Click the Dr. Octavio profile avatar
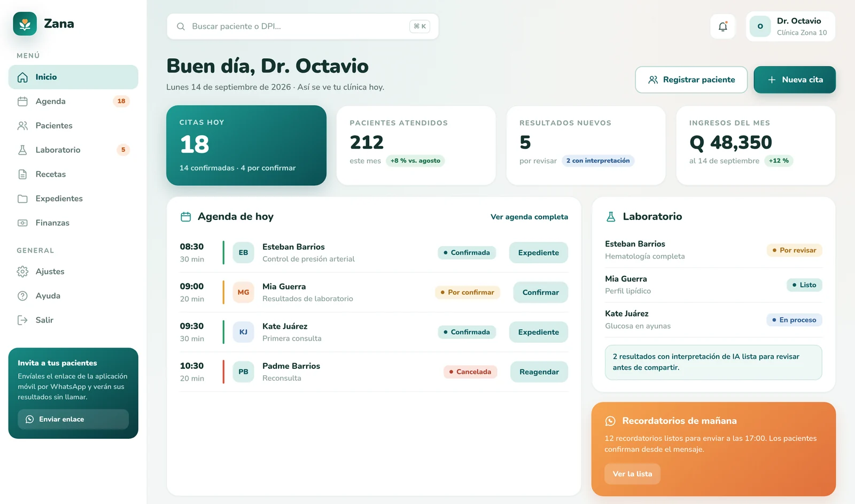Image resolution: width=855 pixels, height=504 pixels. (760, 26)
